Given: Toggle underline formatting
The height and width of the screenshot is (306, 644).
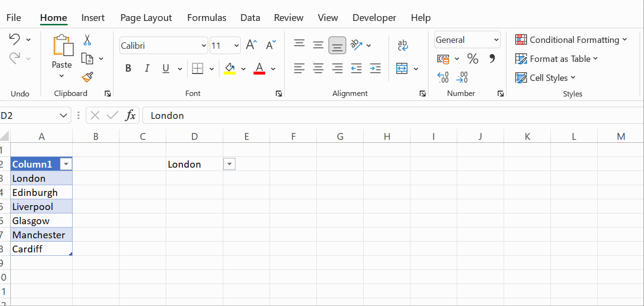Looking at the screenshot, I should coord(165,68).
